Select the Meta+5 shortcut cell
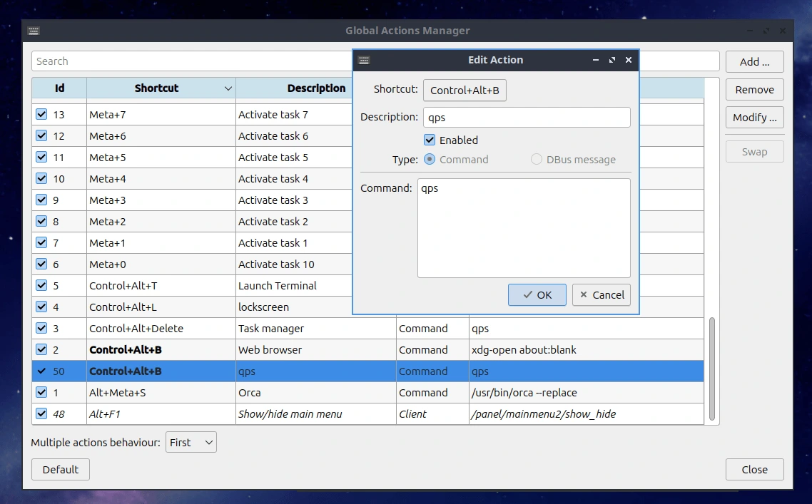 click(161, 158)
